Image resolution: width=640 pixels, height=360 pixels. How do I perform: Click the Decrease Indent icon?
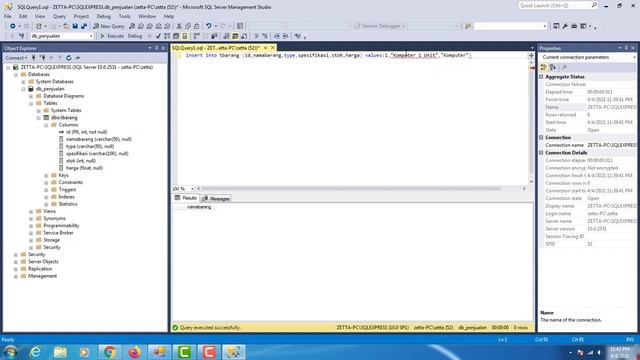[277, 36]
